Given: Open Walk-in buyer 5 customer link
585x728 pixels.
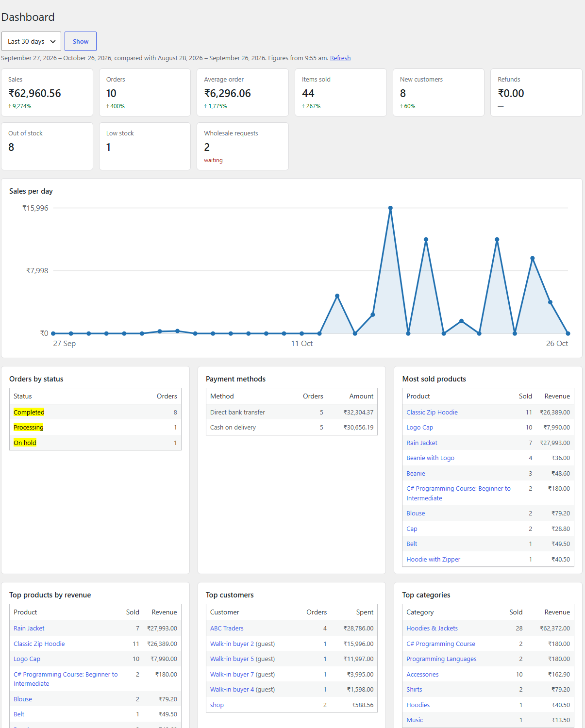Looking at the screenshot, I should (232, 659).
